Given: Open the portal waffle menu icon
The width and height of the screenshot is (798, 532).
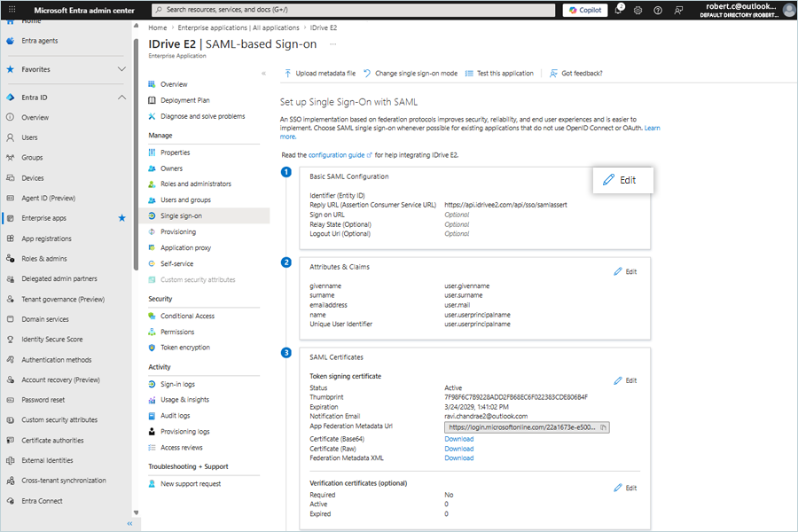Looking at the screenshot, I should [12, 10].
